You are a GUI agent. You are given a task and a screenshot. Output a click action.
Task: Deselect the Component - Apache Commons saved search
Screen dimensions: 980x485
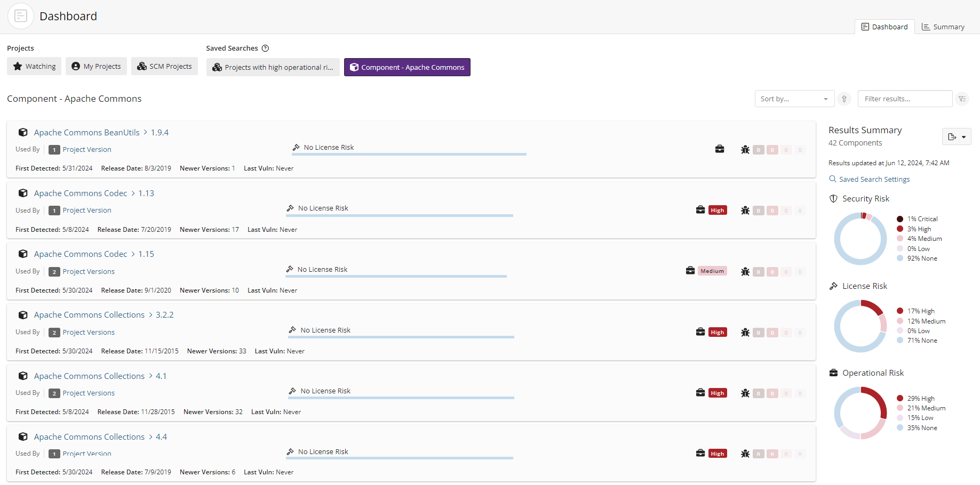(407, 67)
